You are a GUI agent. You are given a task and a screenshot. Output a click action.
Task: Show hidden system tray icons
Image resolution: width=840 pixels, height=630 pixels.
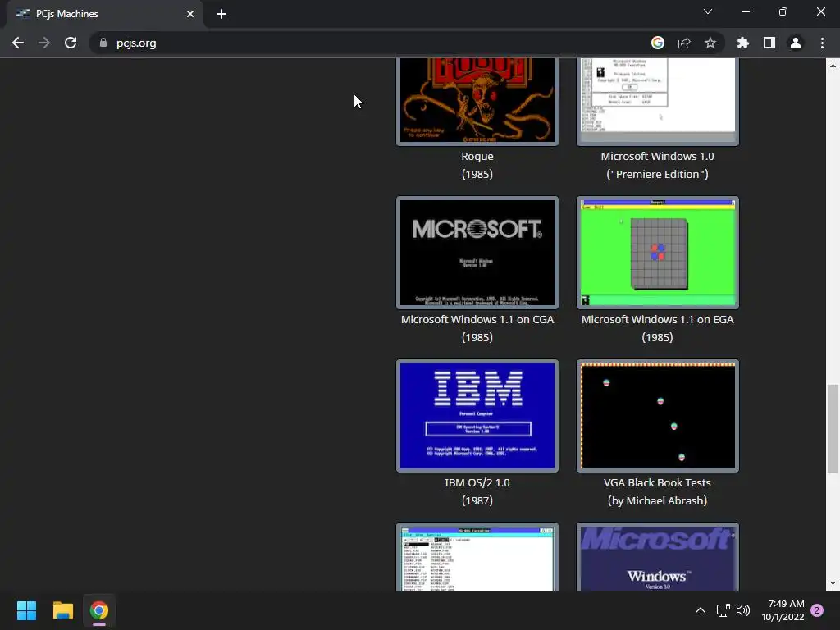[x=701, y=610]
